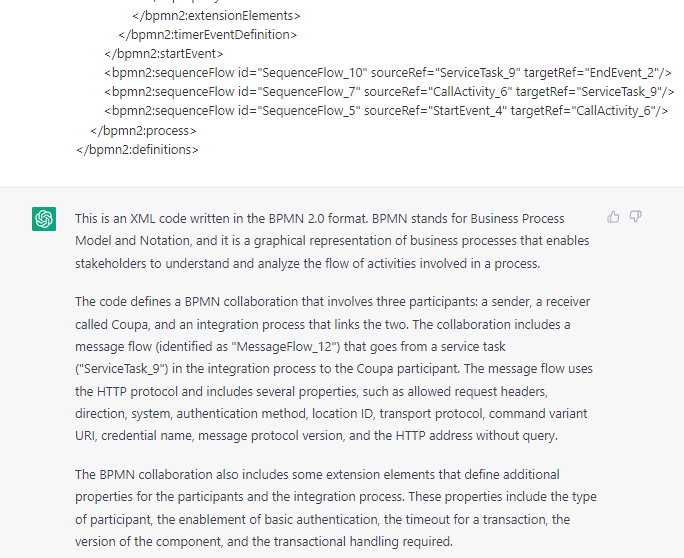Click the paragraph starting "This is an XML code"
Viewport: 684px width, 558px height.
(x=332, y=241)
